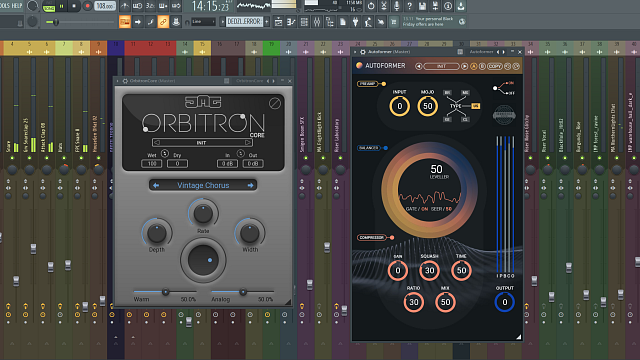Toggle the orange link multilink icon
The height and width of the screenshot is (360, 640).
163,22
